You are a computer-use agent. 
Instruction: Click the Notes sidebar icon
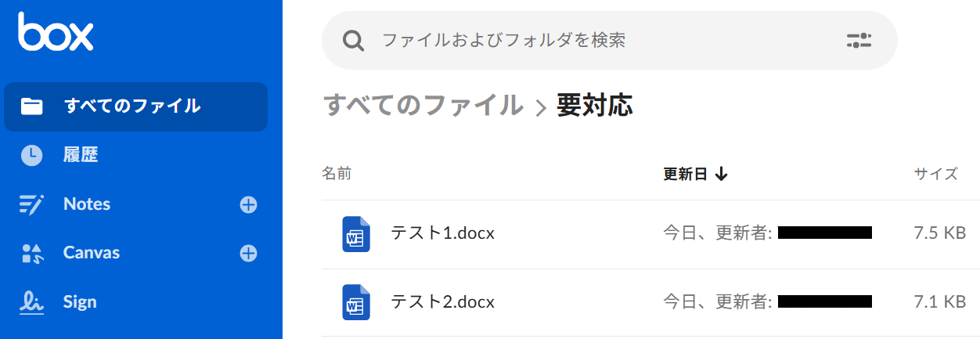click(31, 204)
